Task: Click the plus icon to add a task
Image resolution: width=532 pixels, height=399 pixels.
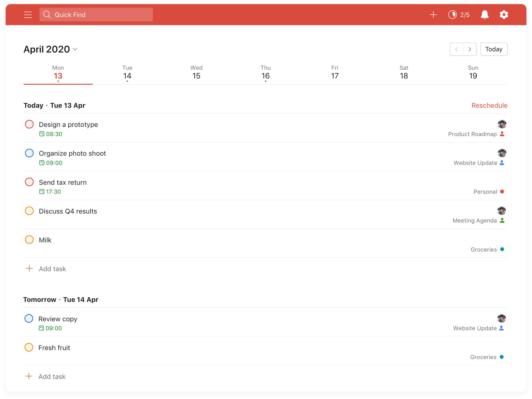Action: click(x=433, y=15)
